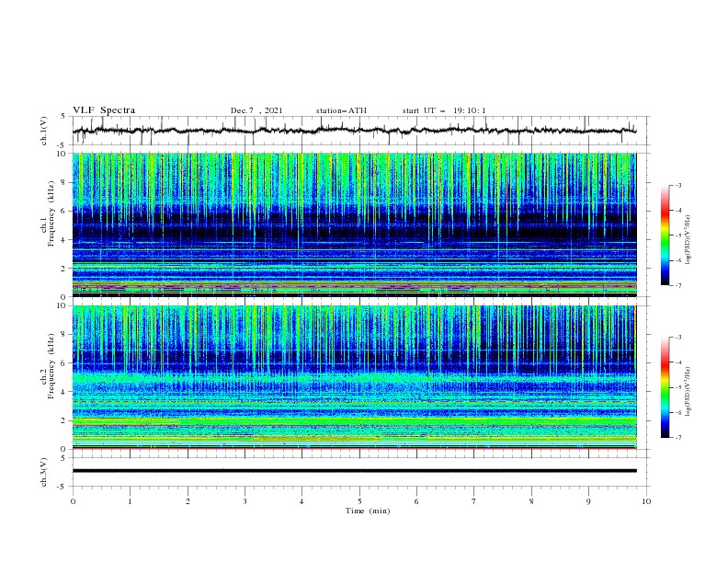Click ch.1 frequency tick label "8"

click(64, 182)
